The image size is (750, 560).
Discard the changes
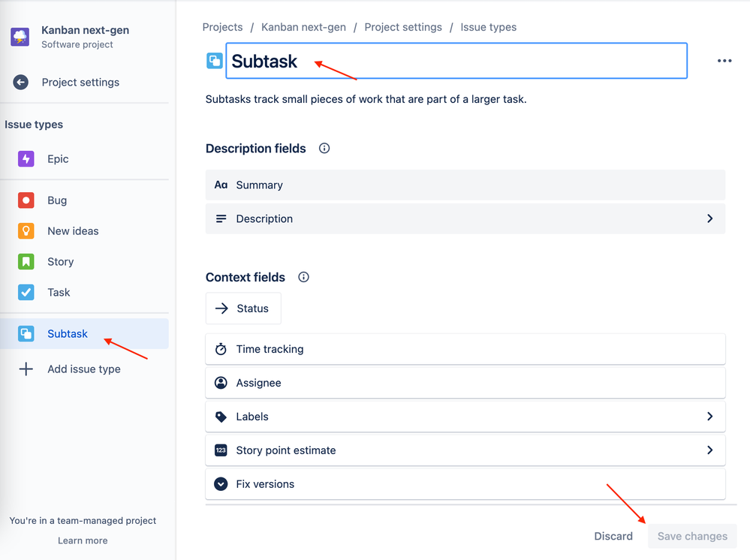click(x=613, y=536)
